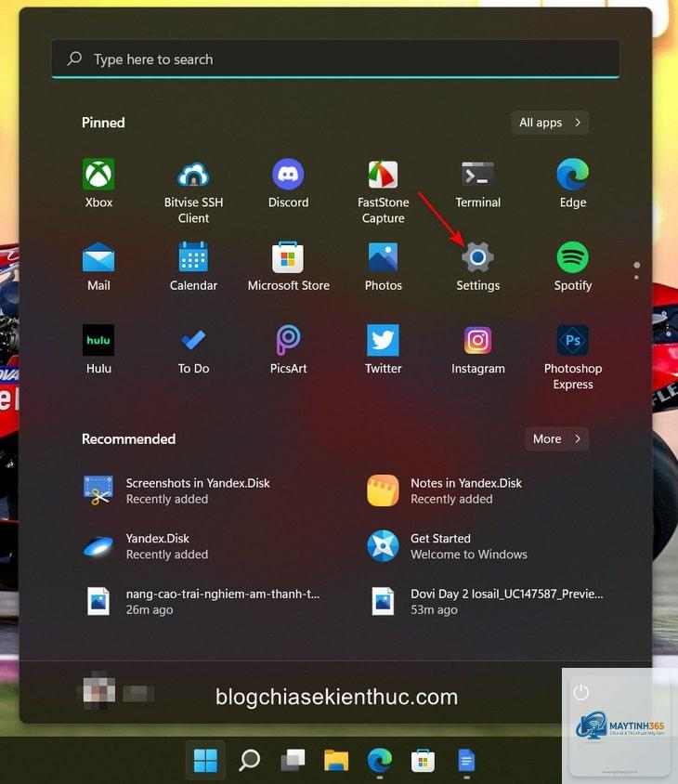Open File Explorer on taskbar
The width and height of the screenshot is (678, 784).
coord(336,761)
